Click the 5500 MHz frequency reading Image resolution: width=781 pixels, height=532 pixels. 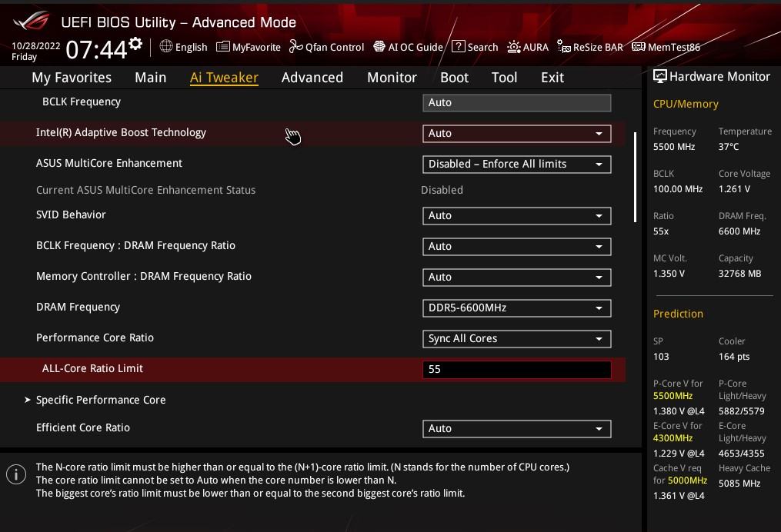674,147
